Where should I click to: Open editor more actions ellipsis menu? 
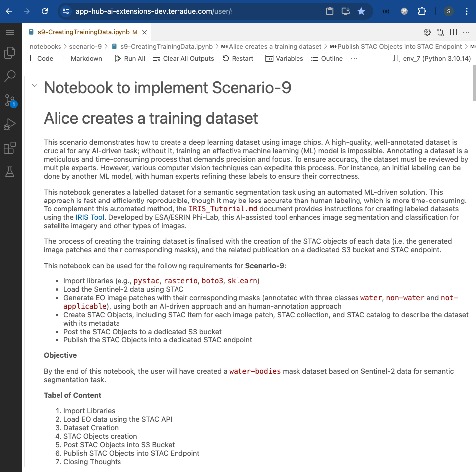pos(466,32)
